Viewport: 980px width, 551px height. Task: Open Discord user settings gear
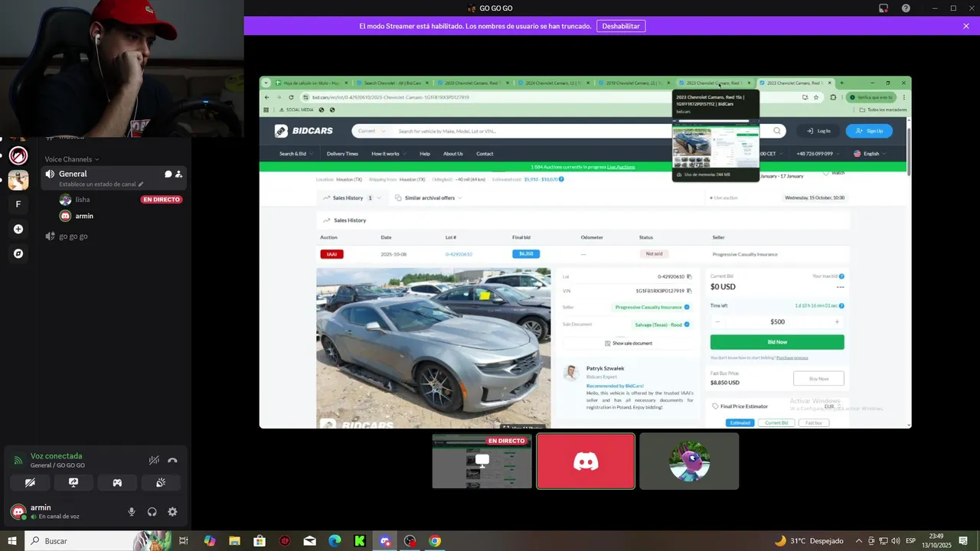pyautogui.click(x=172, y=512)
